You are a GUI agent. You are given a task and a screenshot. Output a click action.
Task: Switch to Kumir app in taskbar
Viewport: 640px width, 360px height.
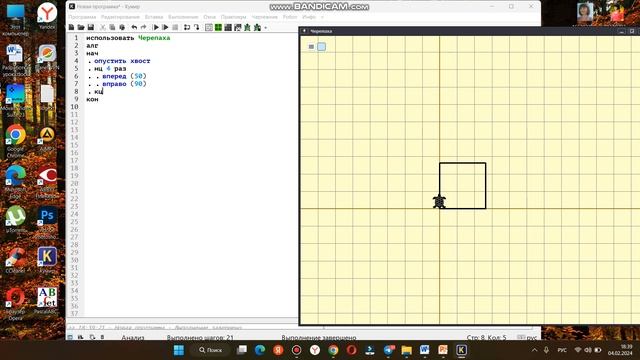pyautogui.click(x=461, y=350)
